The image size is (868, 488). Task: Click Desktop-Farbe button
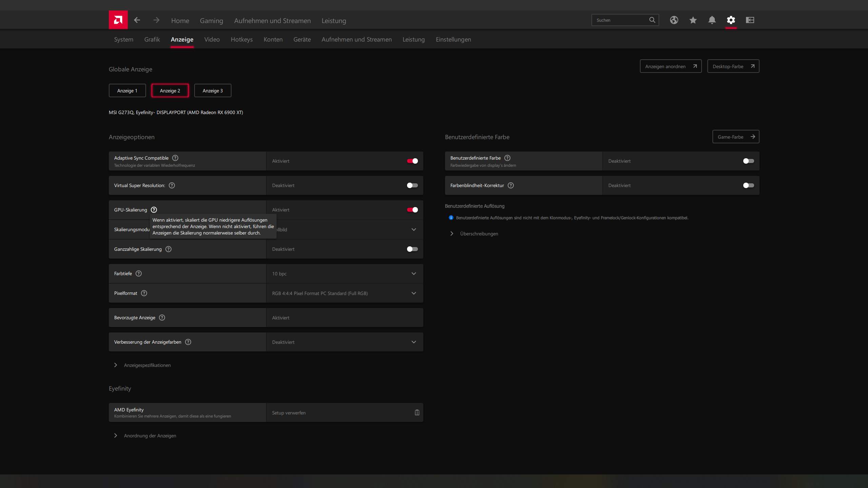tap(733, 66)
